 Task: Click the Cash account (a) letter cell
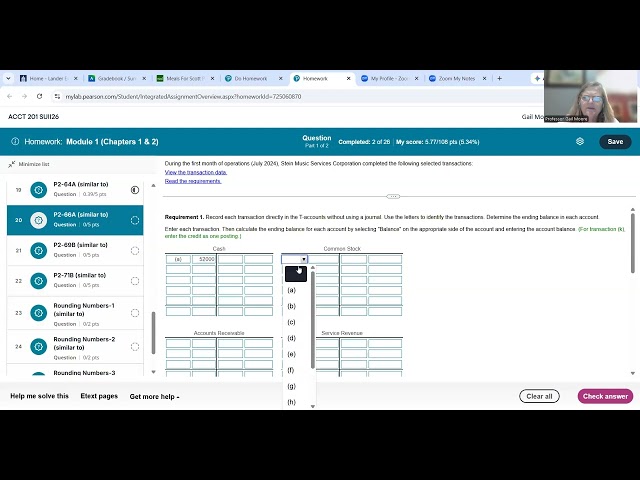point(178,259)
